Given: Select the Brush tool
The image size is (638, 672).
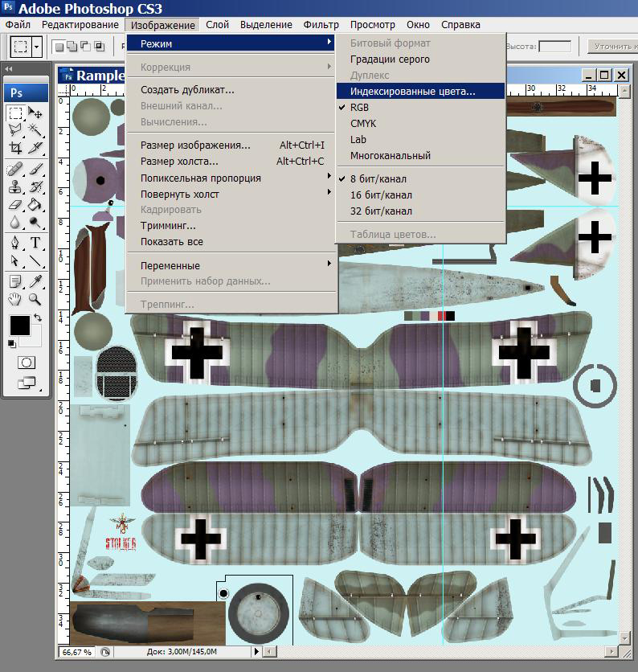Looking at the screenshot, I should point(35,170).
